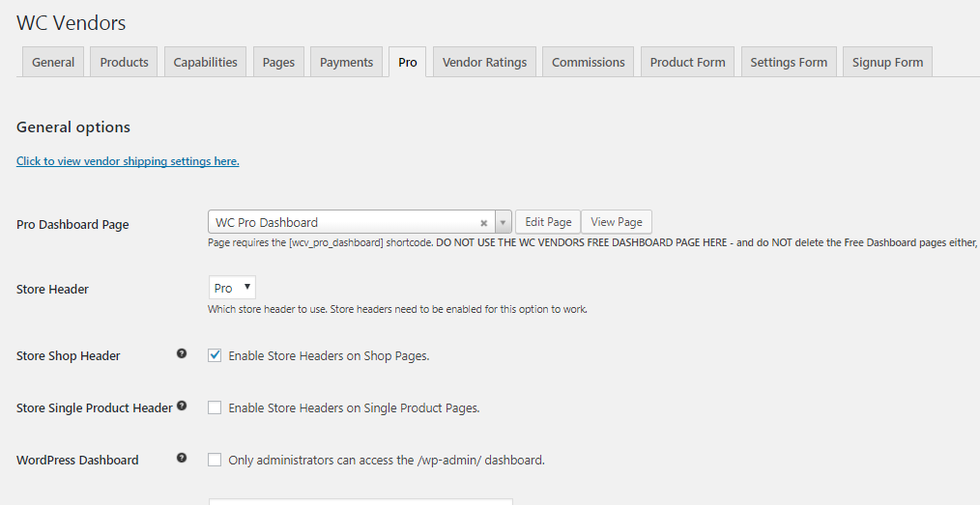Go to the Pages tab
This screenshot has width=980, height=505.
(278, 62)
